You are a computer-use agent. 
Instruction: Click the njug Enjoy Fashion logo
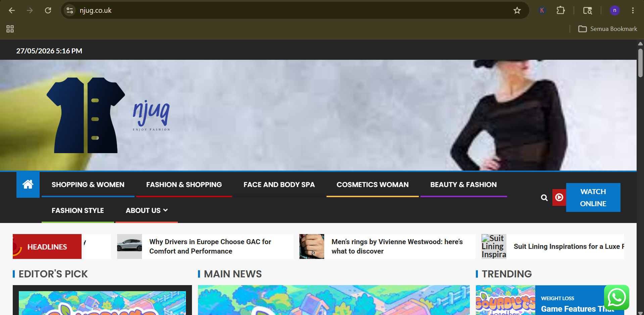click(109, 115)
